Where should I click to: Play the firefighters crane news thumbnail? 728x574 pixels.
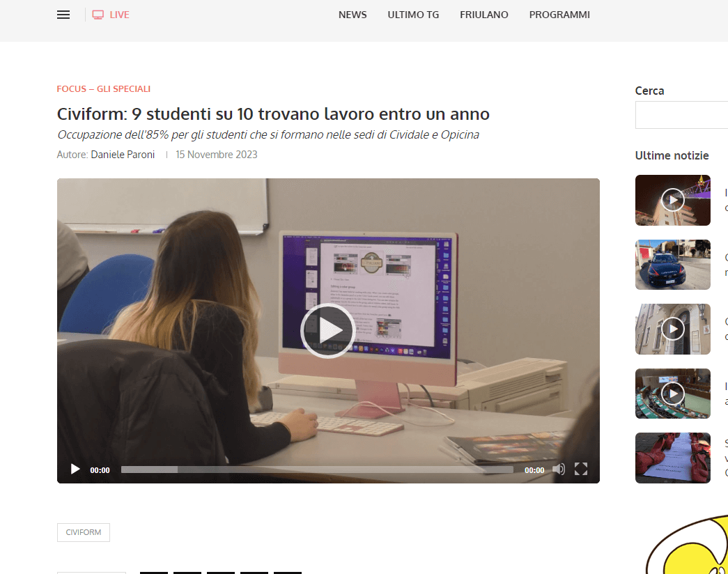point(672,201)
